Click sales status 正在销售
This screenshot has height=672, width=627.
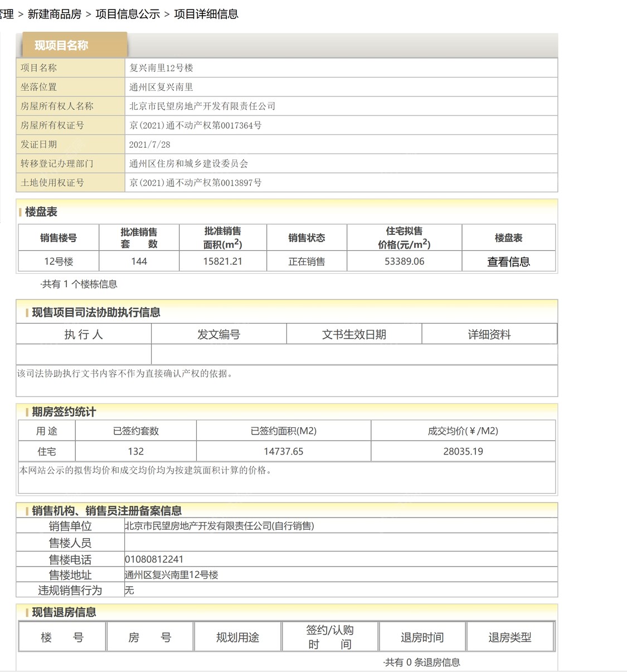click(x=307, y=261)
